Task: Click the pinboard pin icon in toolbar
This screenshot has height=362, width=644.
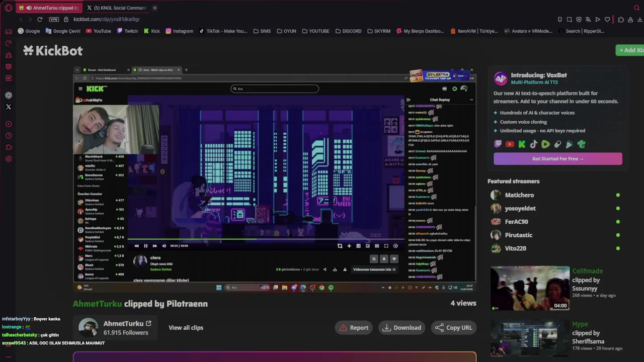Action: coord(559,19)
